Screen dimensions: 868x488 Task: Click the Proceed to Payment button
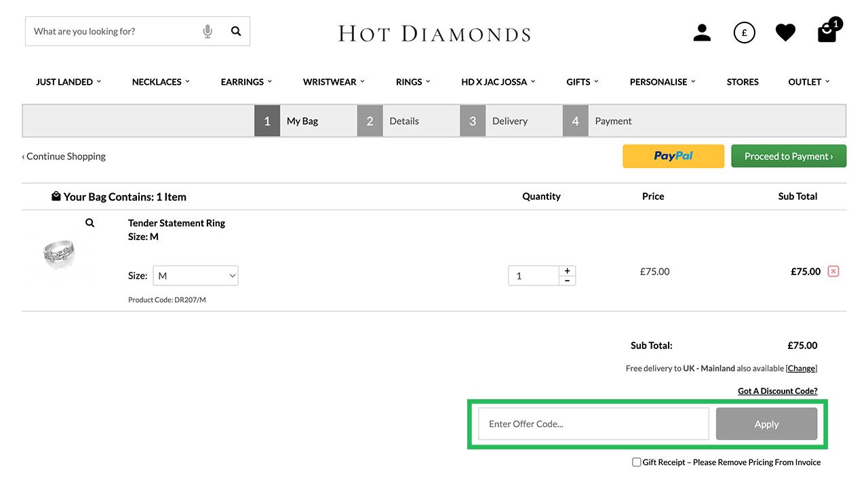789,156
